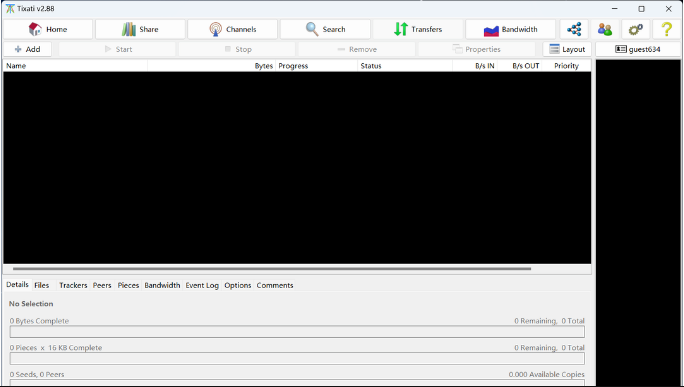Image resolution: width=684 pixels, height=387 pixels.
Task: Open the Layout menu button
Action: 567,49
